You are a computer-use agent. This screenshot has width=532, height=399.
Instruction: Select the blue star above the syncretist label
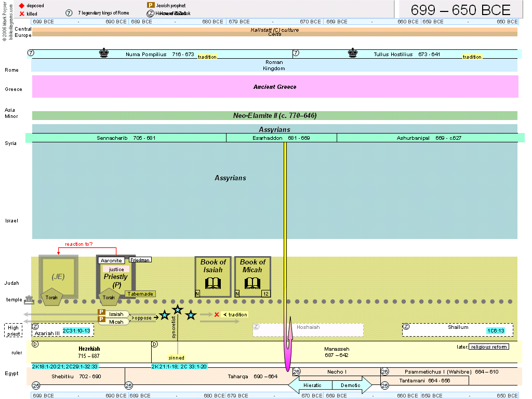pyautogui.click(x=178, y=310)
